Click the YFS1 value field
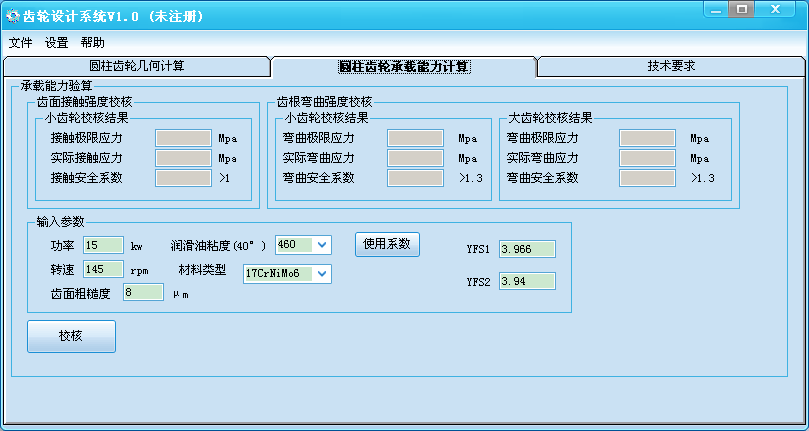809x431 pixels. coord(526,249)
